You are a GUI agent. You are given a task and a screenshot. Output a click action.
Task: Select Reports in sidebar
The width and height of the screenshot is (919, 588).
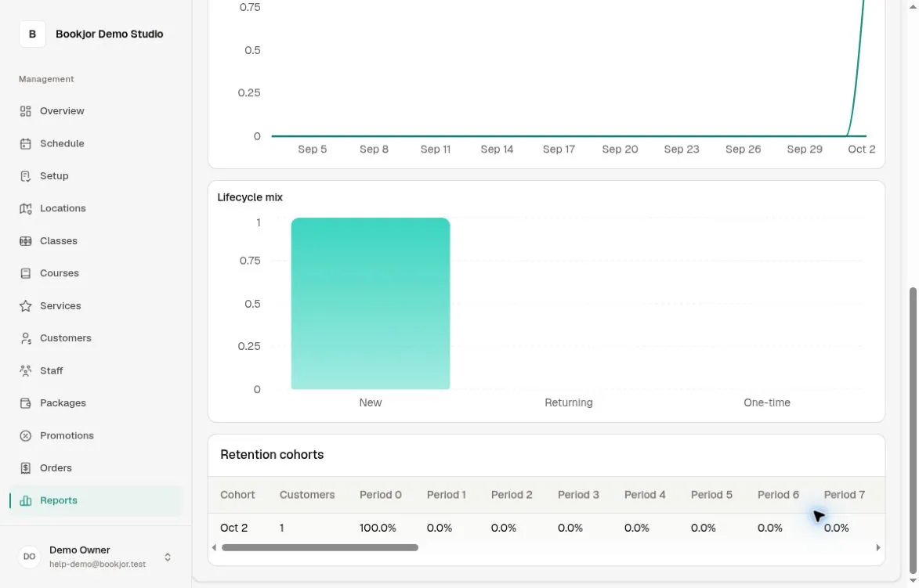[x=95, y=501]
